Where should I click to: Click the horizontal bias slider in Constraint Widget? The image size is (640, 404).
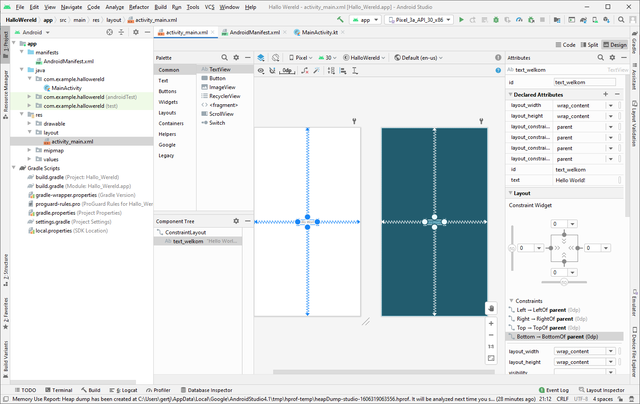click(x=564, y=282)
